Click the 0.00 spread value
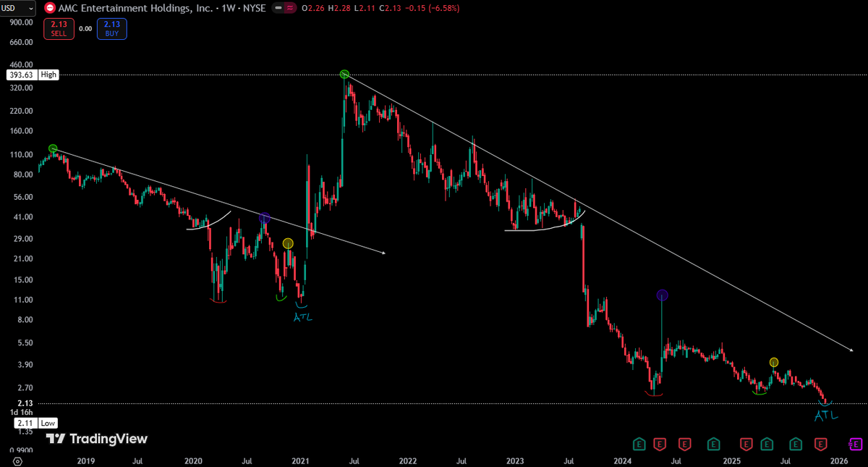The height and width of the screenshot is (467, 868). click(x=86, y=28)
